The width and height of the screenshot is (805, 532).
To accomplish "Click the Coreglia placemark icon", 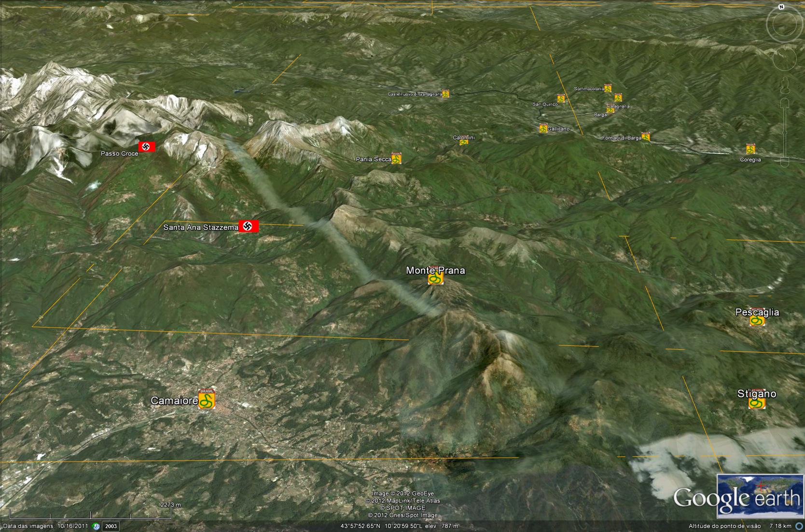I will (x=750, y=149).
